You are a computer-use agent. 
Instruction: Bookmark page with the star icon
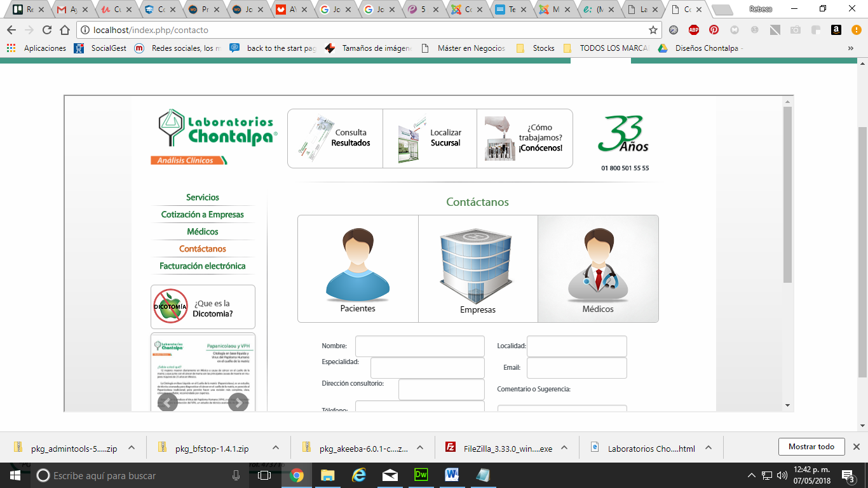653,30
